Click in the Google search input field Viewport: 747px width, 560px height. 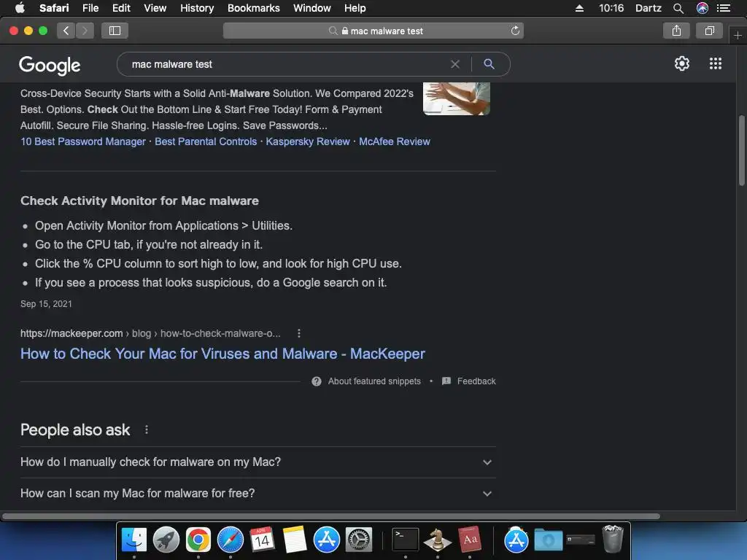[286, 64]
